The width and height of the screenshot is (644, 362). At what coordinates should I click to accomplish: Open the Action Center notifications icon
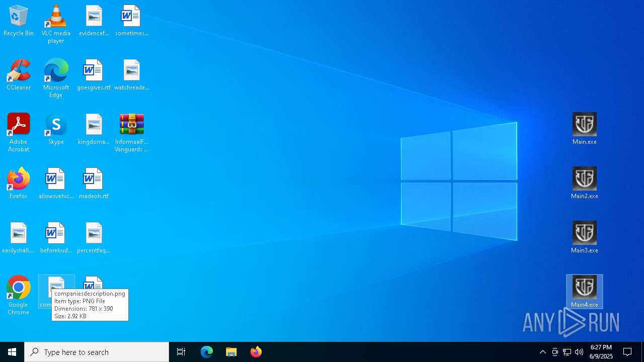[628, 352]
